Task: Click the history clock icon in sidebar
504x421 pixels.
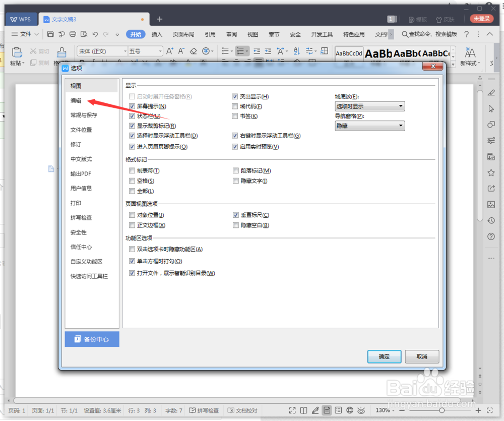Action: (x=491, y=221)
